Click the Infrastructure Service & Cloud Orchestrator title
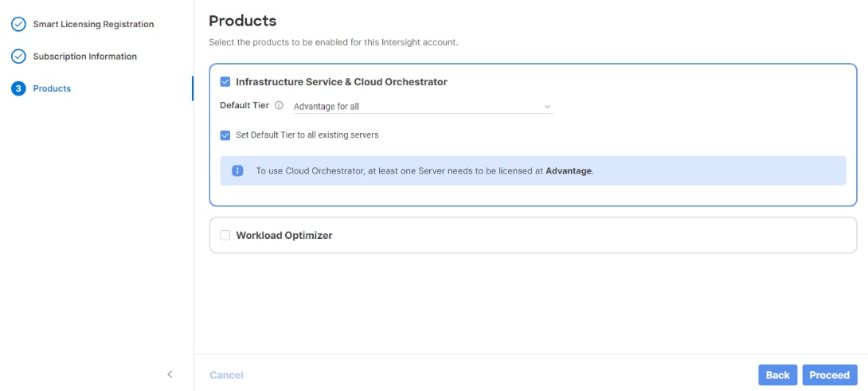Image resolution: width=868 pixels, height=391 pixels. (x=342, y=82)
